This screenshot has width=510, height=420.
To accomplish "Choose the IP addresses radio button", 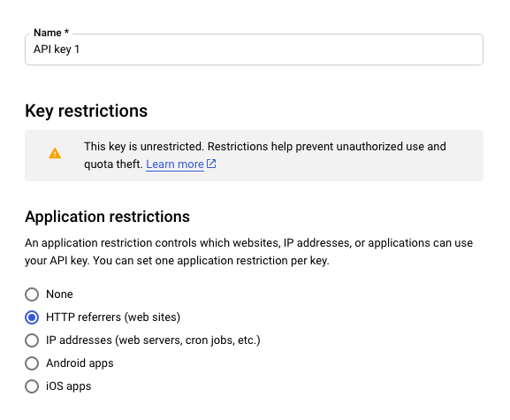I will click(x=32, y=340).
